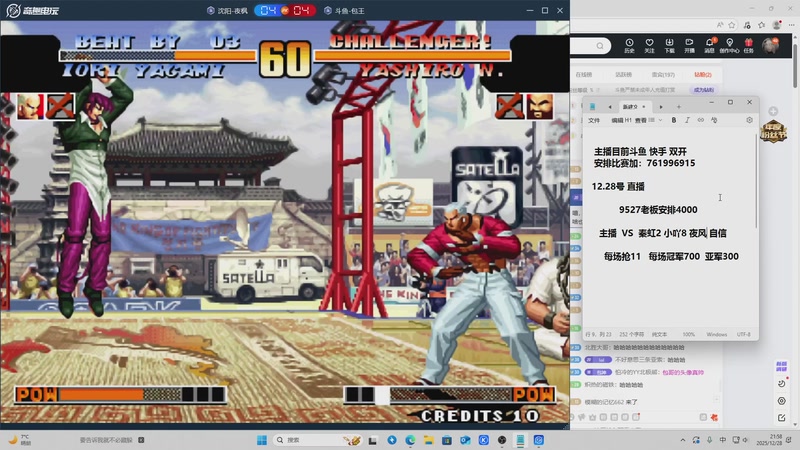Open the Tasks (任务) gift icon
Screen dimensions: 800x450
[x=748, y=45]
